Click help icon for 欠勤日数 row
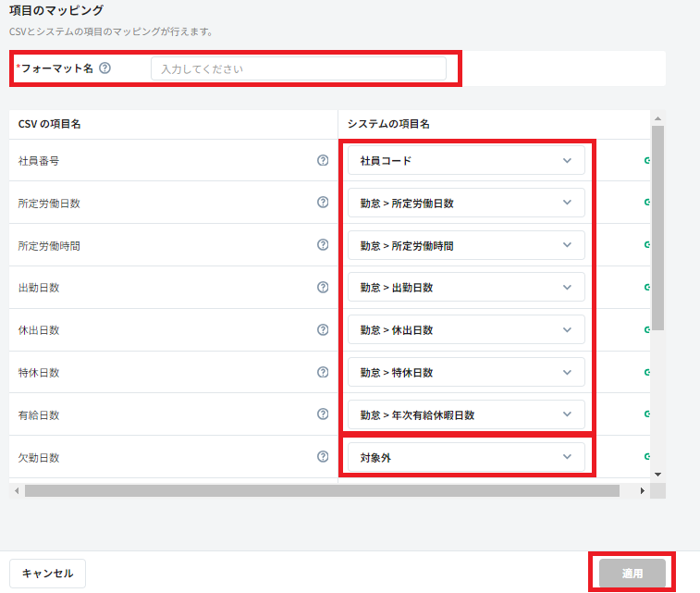700x593 pixels. click(323, 457)
